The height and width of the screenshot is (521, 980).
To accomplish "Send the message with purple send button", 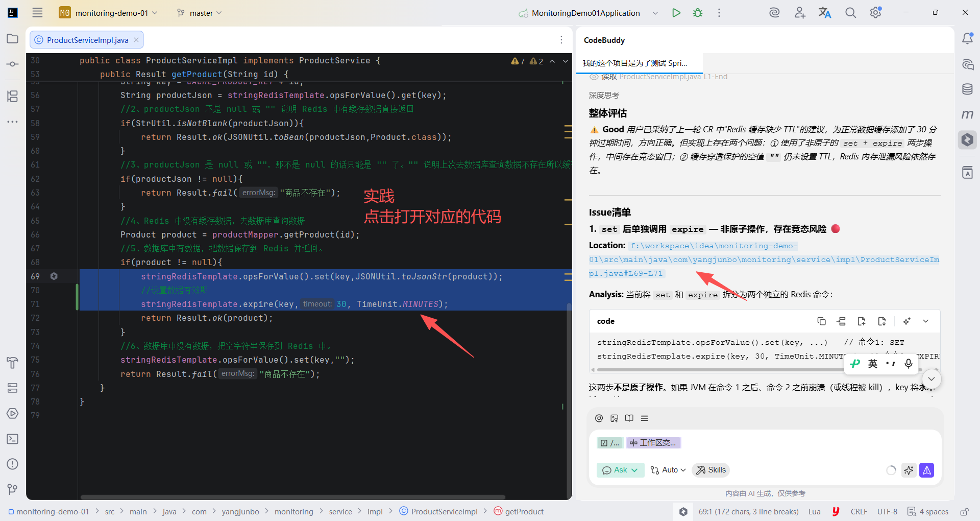I will (x=927, y=470).
